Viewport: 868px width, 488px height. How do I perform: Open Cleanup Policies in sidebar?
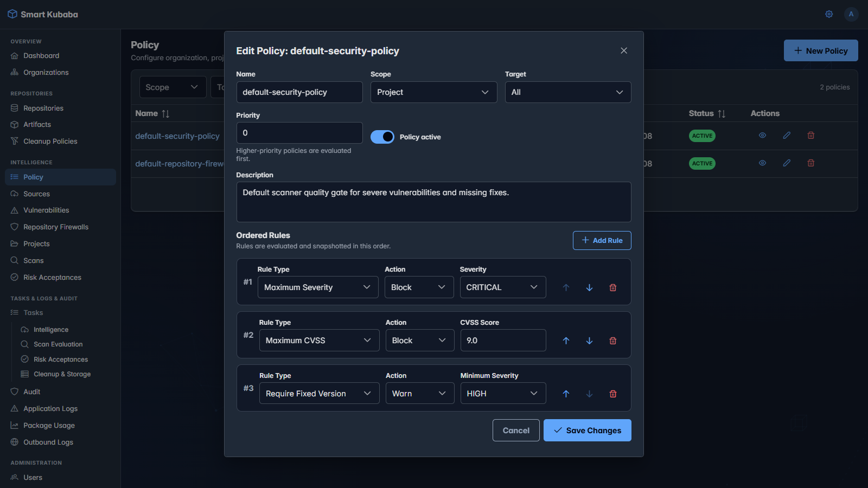pos(60,141)
